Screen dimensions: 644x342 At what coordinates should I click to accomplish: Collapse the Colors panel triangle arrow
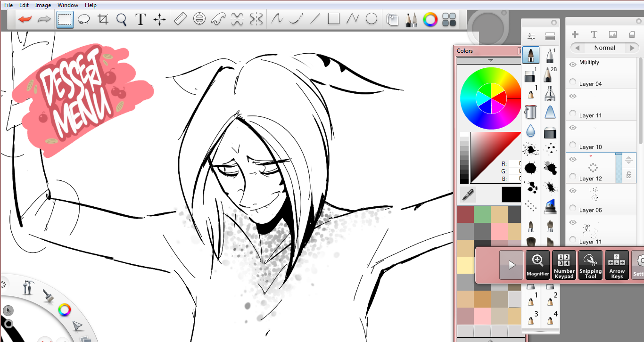(490, 61)
